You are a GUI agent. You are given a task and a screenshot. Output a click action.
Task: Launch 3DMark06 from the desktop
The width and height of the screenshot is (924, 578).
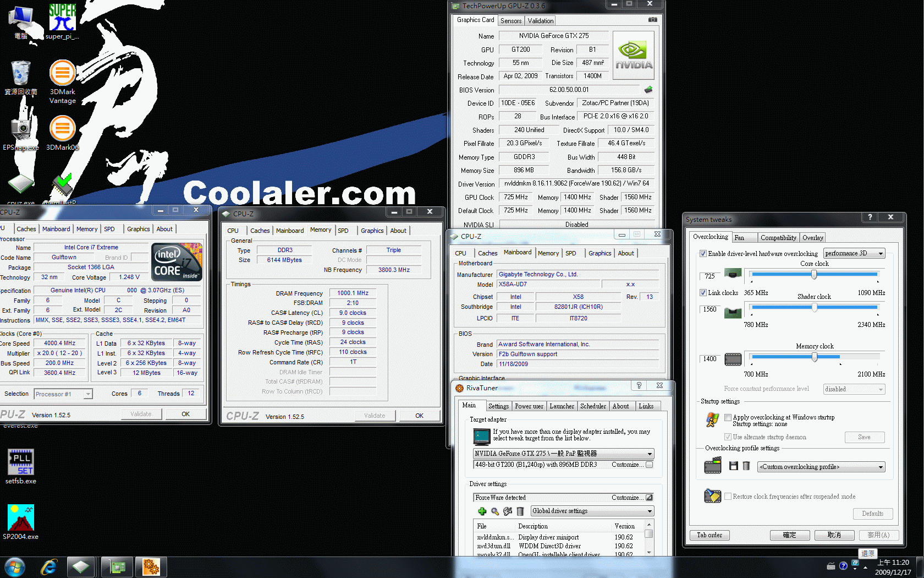click(x=62, y=133)
